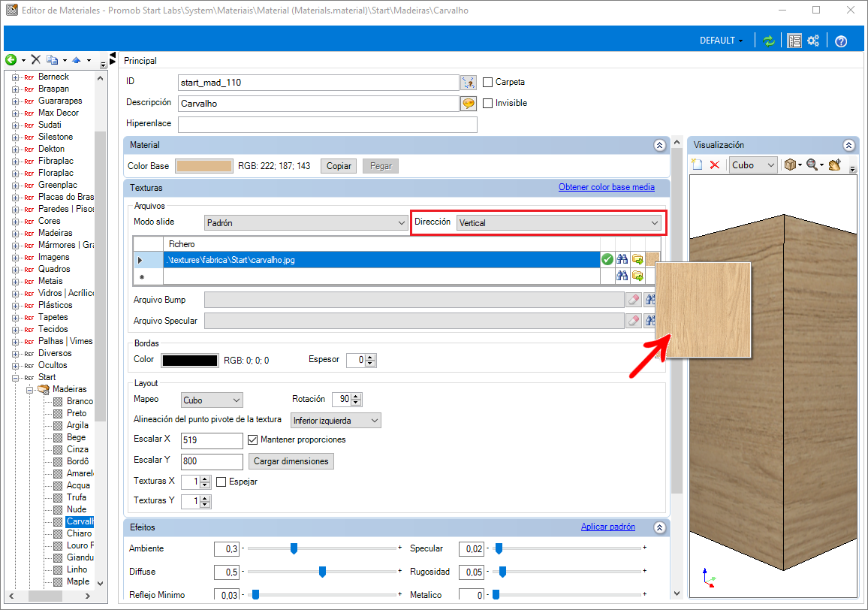Toggle the Invisible checkbox
The height and width of the screenshot is (610, 868).
click(488, 103)
